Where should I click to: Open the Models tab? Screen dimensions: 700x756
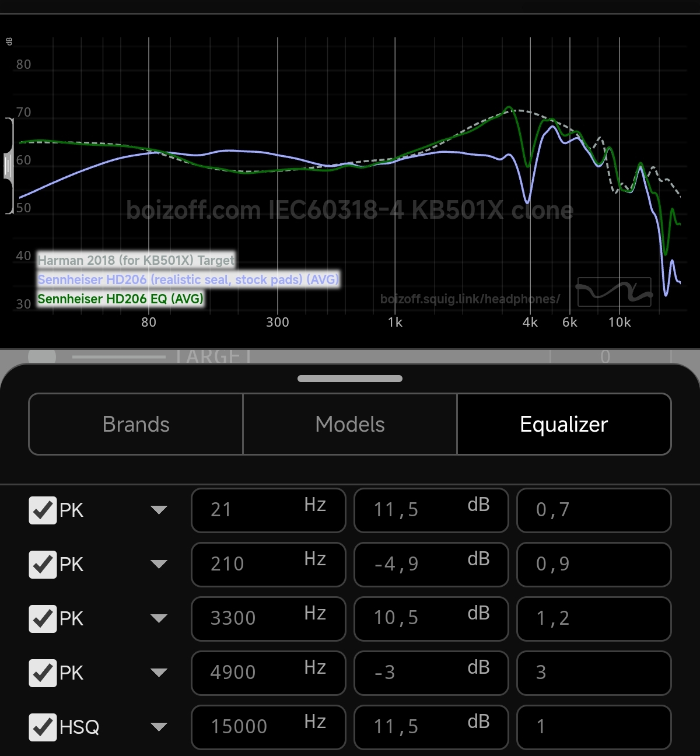pyautogui.click(x=350, y=424)
